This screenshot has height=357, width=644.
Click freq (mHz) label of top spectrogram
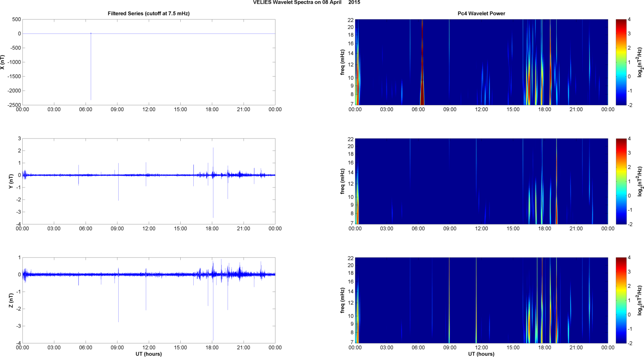coord(343,62)
